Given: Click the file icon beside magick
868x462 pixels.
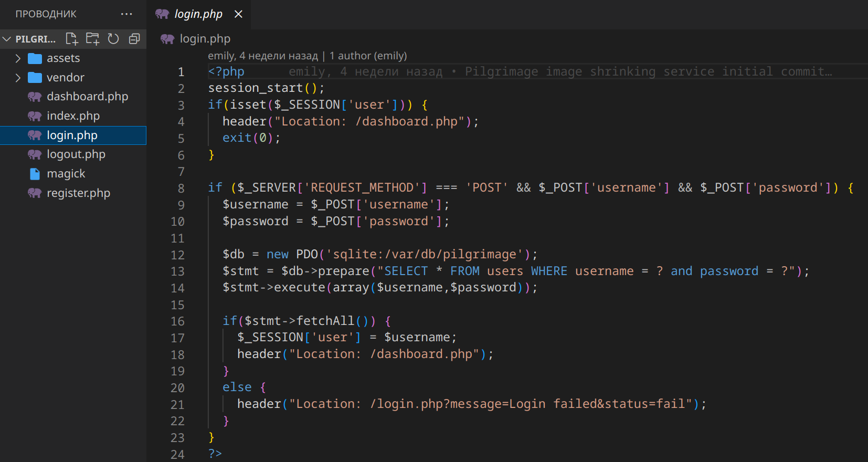Looking at the screenshot, I should point(35,174).
